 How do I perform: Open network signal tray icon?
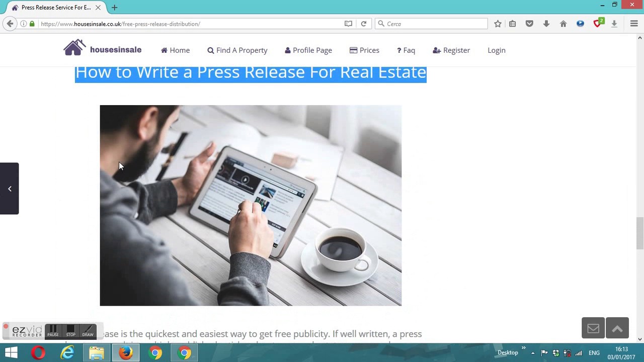[x=579, y=353]
